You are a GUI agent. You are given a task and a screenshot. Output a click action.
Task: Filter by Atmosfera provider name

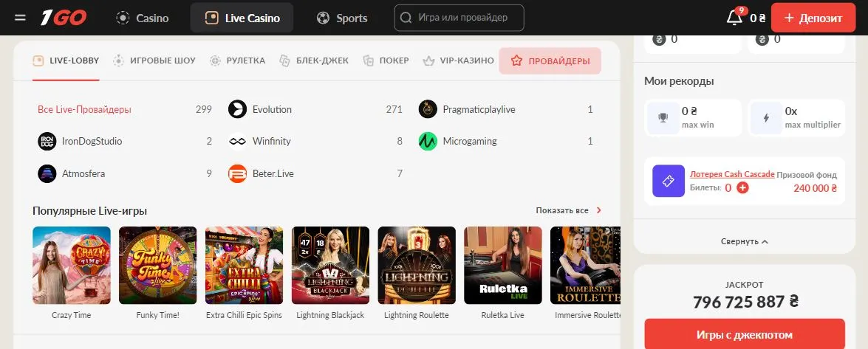point(83,173)
